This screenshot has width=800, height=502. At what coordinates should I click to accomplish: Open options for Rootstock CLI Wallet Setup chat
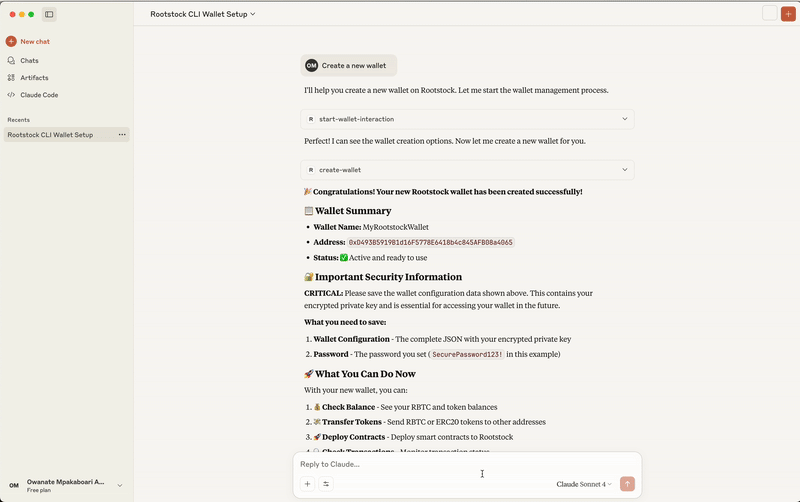(x=122, y=134)
